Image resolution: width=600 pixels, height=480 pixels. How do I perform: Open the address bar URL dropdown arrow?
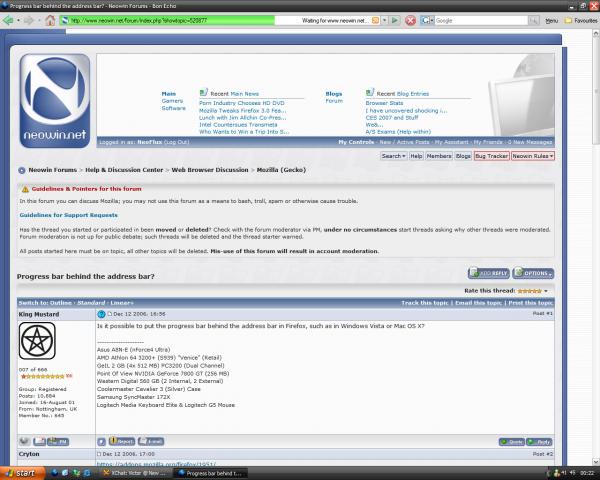[x=385, y=20]
